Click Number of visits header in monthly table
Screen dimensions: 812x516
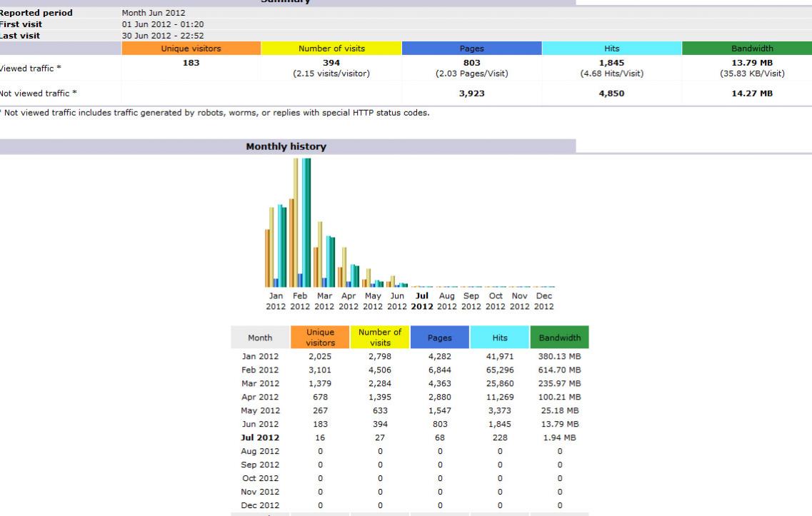tap(380, 338)
